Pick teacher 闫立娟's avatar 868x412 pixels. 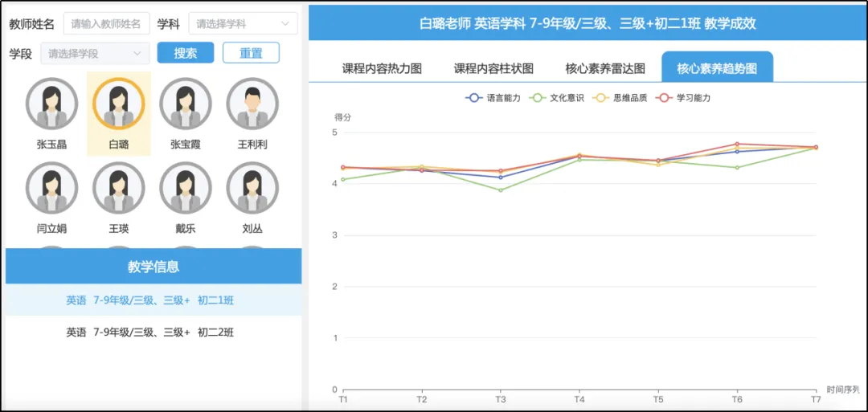51,187
